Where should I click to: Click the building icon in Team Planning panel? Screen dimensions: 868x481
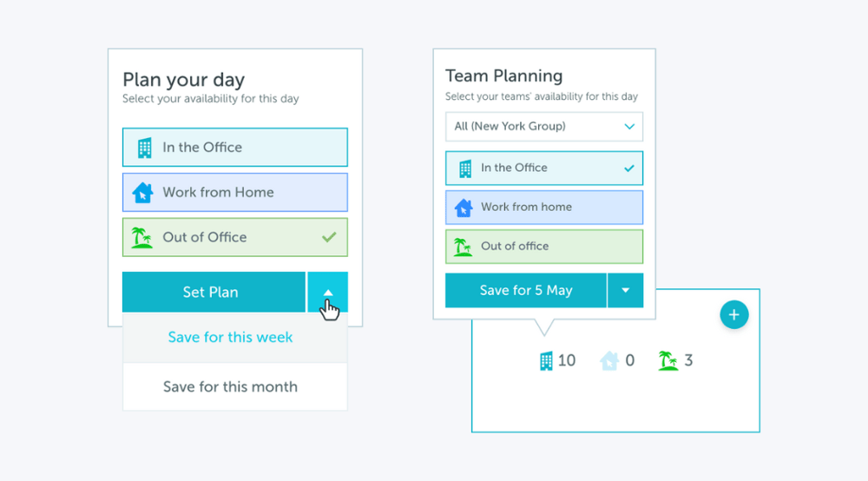coord(465,168)
